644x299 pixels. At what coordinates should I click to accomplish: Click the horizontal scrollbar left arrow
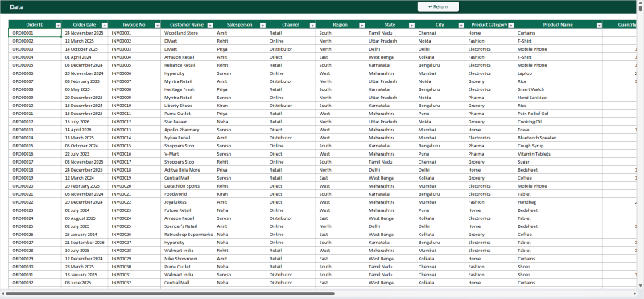click(2, 293)
